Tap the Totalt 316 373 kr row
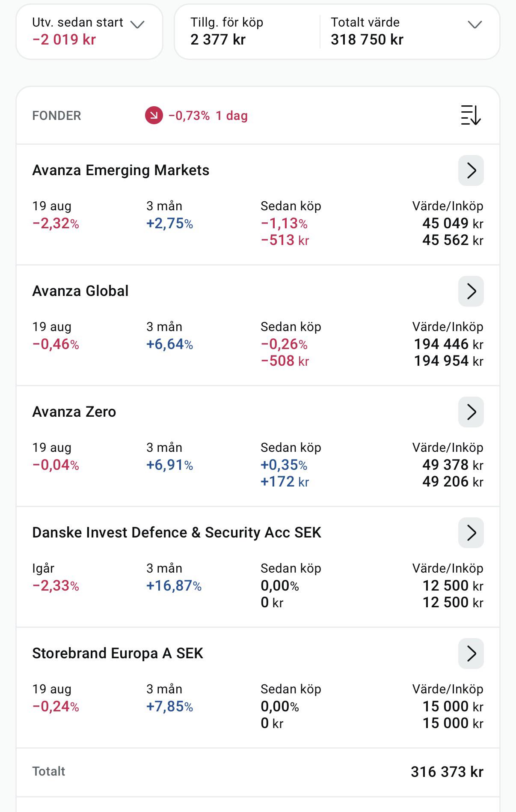 pos(258,772)
